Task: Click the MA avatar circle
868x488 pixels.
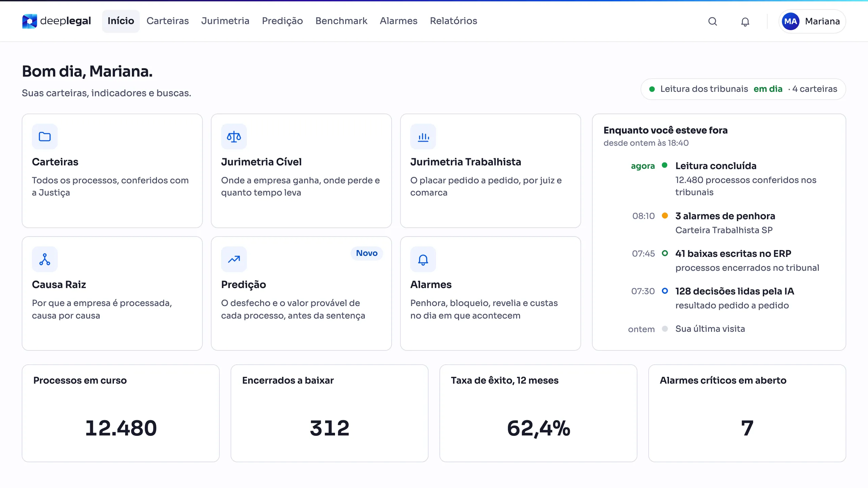Action: tap(790, 21)
